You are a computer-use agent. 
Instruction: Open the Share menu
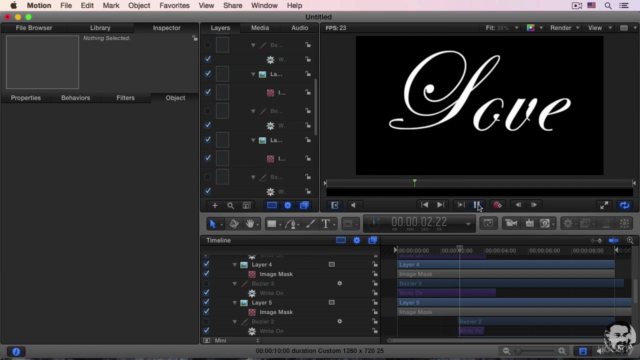click(233, 6)
